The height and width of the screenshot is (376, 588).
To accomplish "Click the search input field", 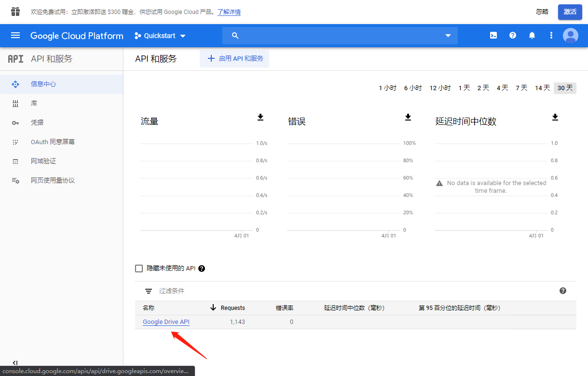I will point(340,36).
